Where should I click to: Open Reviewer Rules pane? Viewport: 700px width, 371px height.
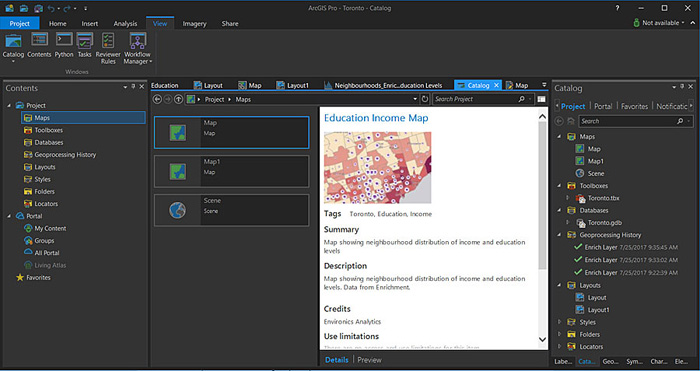[108, 48]
